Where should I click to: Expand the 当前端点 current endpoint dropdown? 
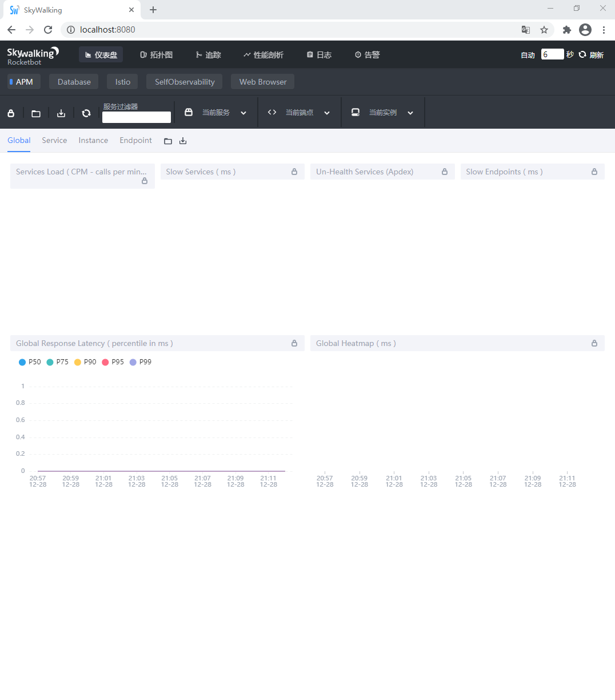pos(327,113)
